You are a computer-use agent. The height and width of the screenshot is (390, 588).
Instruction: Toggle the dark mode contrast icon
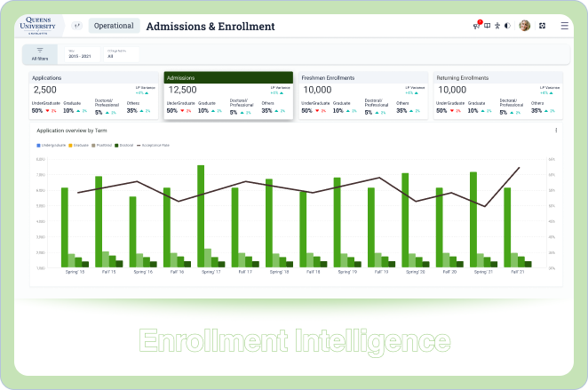coord(506,27)
